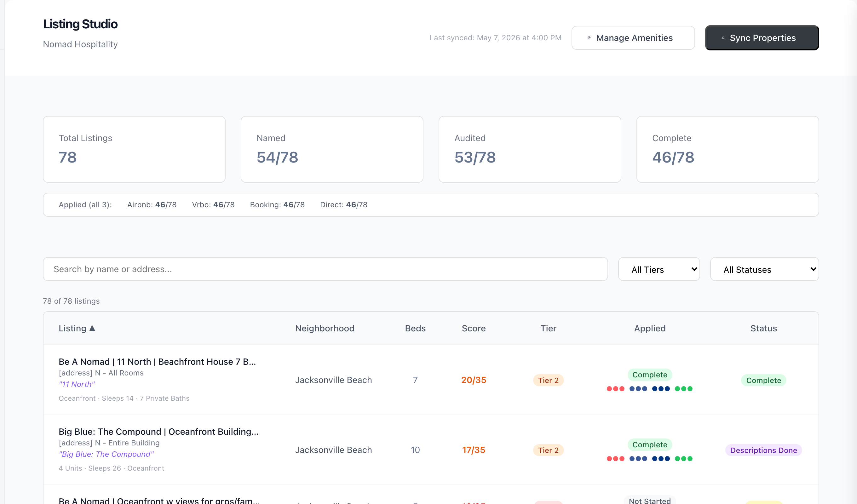Click the Vrbo: 46/78 applied count
This screenshot has height=504, width=857.
pyautogui.click(x=213, y=205)
